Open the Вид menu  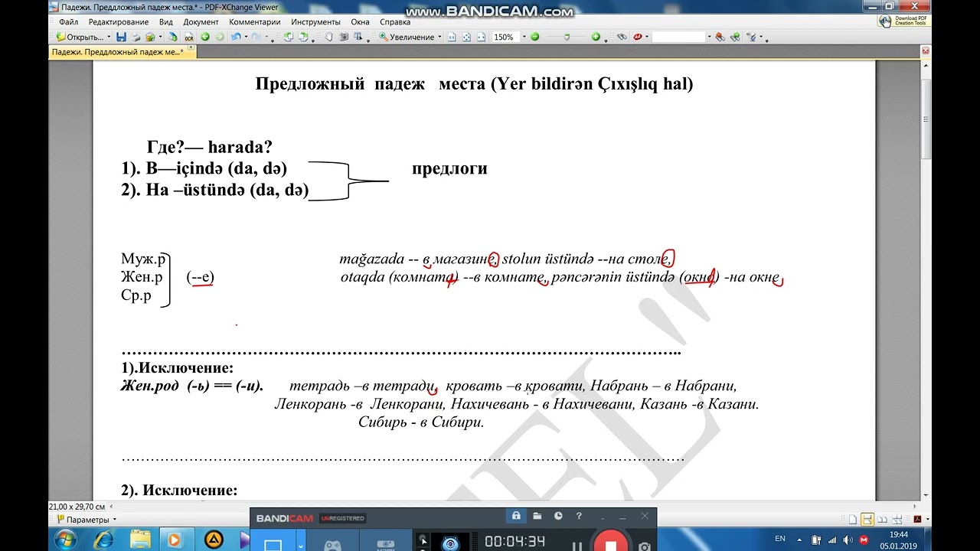tap(165, 22)
